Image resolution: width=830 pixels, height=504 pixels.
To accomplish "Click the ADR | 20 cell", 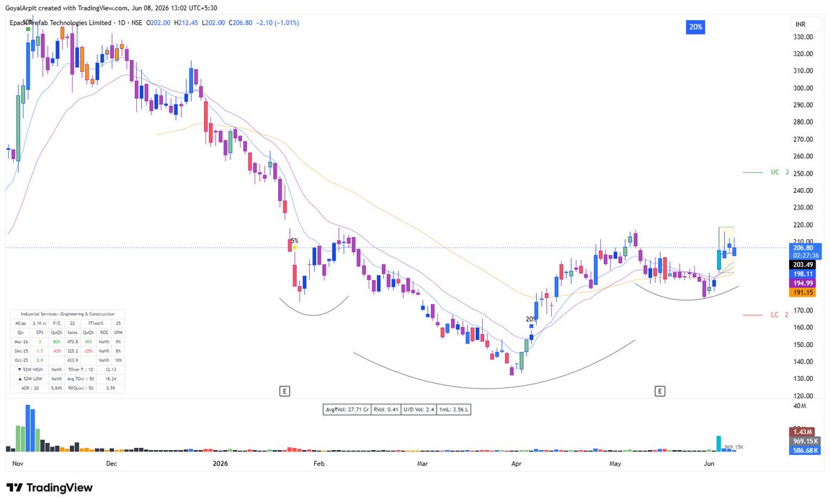I will click(30, 388).
